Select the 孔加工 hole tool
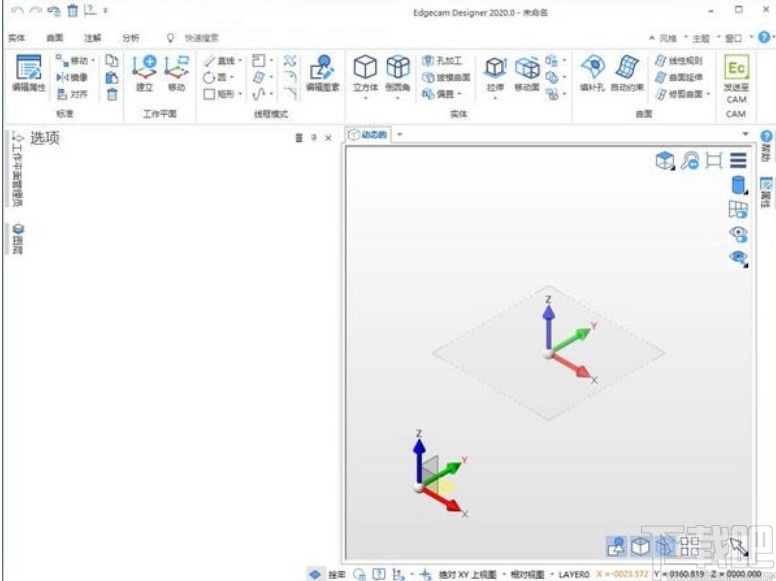 pos(442,60)
